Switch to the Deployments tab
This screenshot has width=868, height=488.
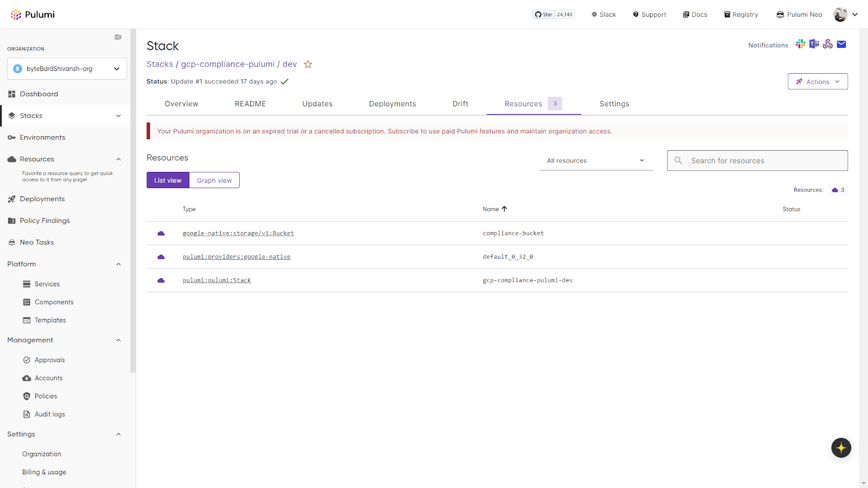[x=392, y=104]
